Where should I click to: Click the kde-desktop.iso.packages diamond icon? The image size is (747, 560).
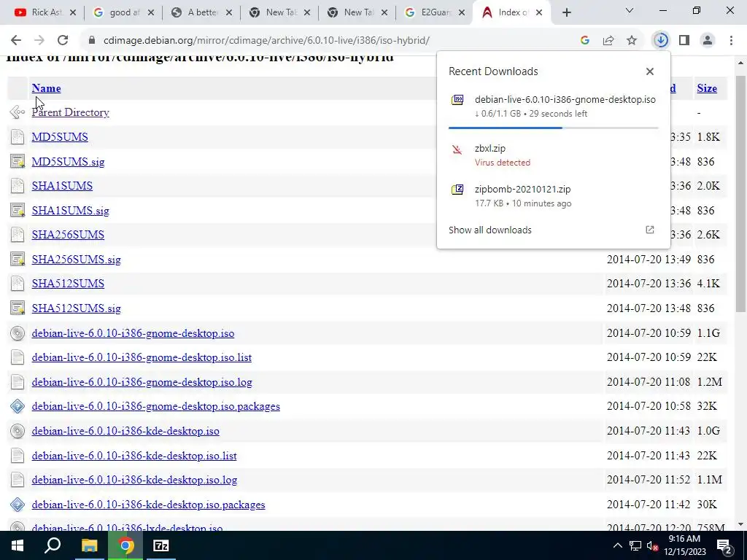coord(18,505)
